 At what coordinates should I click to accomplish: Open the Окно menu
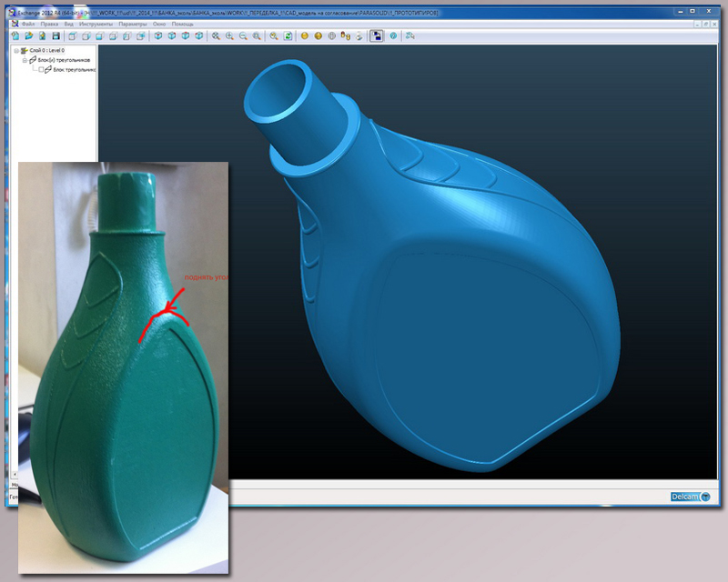[159, 24]
